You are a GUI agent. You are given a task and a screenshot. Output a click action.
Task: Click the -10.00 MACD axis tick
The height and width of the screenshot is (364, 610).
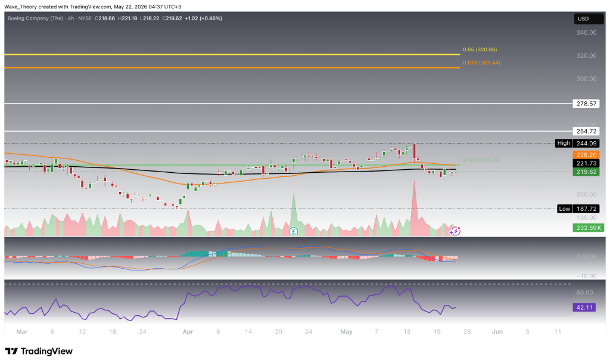pos(586,276)
